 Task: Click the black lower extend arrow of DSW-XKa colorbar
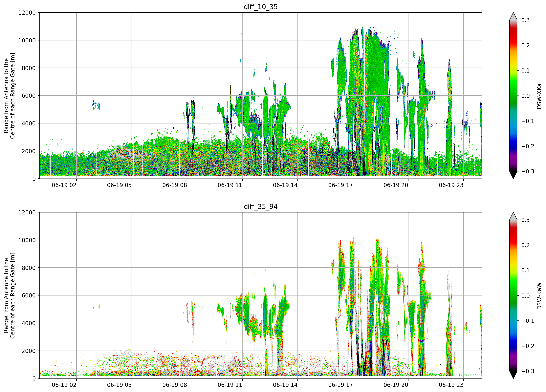pyautogui.click(x=513, y=175)
